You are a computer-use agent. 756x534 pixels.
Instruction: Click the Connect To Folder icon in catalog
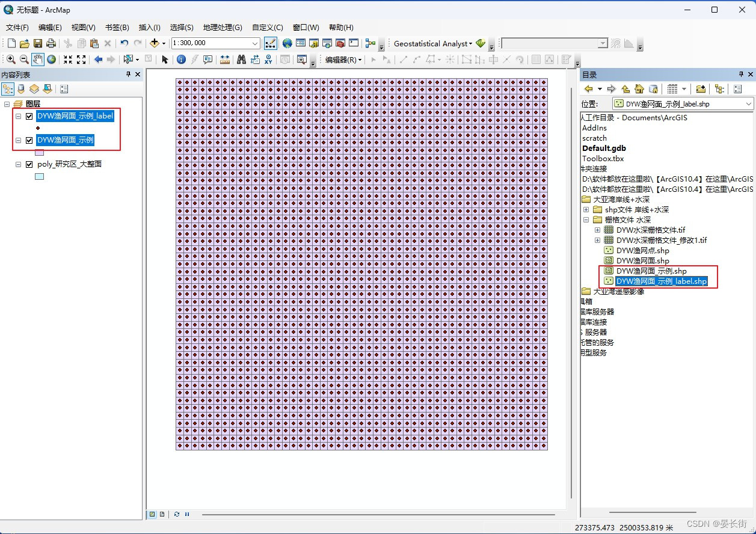click(701, 89)
